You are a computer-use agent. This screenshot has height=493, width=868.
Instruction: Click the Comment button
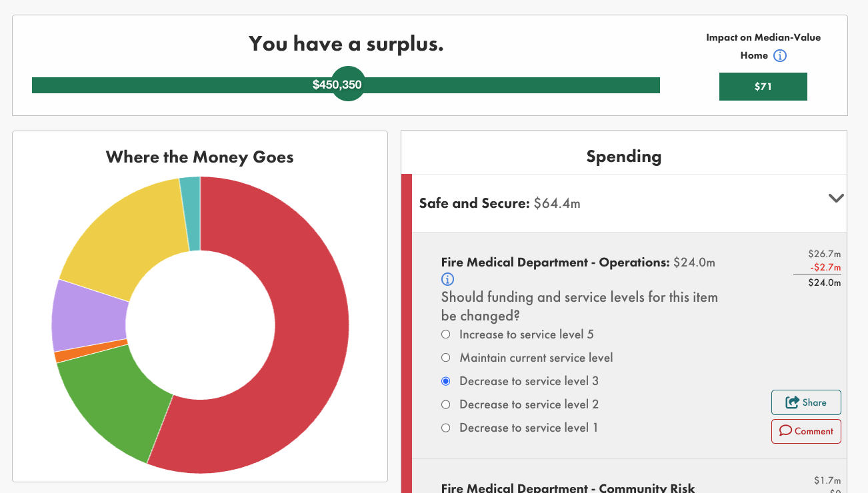806,431
